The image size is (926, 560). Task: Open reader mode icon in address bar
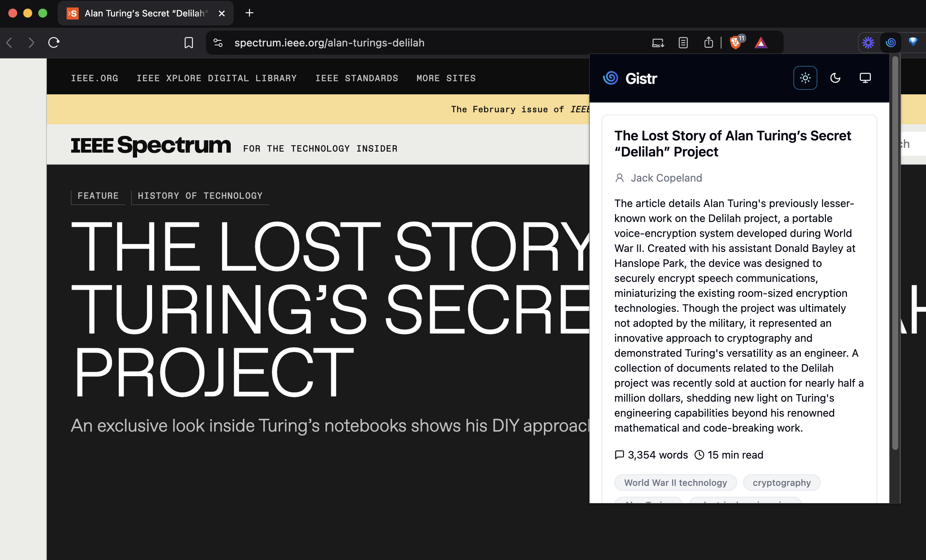(683, 43)
